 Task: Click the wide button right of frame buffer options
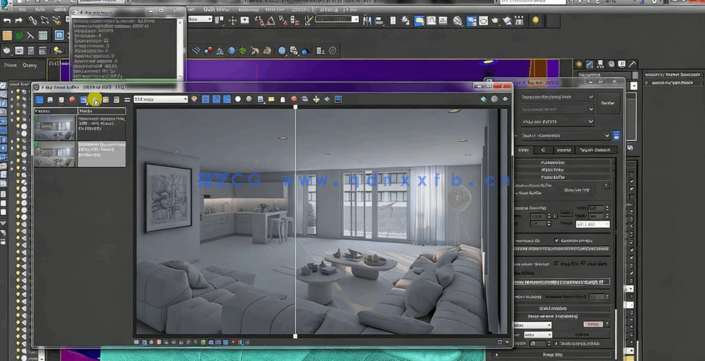pos(577,190)
